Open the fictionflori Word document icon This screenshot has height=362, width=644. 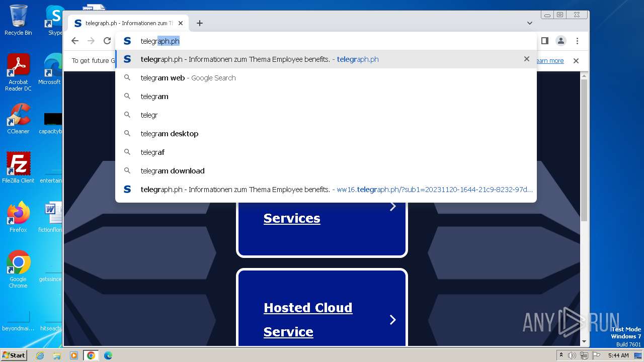(x=51, y=217)
